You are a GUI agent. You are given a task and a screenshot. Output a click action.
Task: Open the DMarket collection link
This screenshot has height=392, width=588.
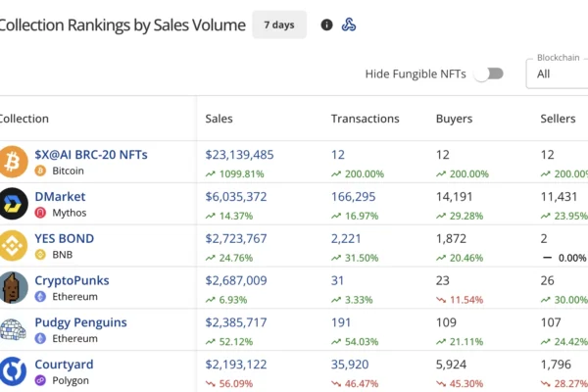click(x=60, y=196)
